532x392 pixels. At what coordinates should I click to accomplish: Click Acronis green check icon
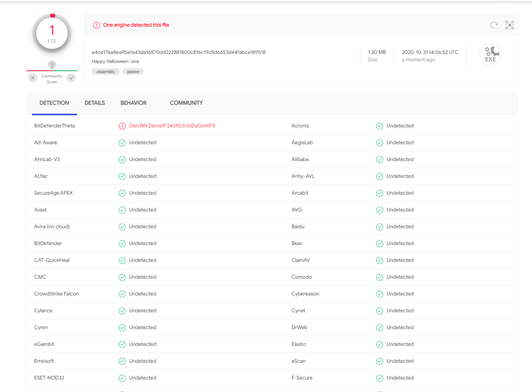tap(380, 126)
